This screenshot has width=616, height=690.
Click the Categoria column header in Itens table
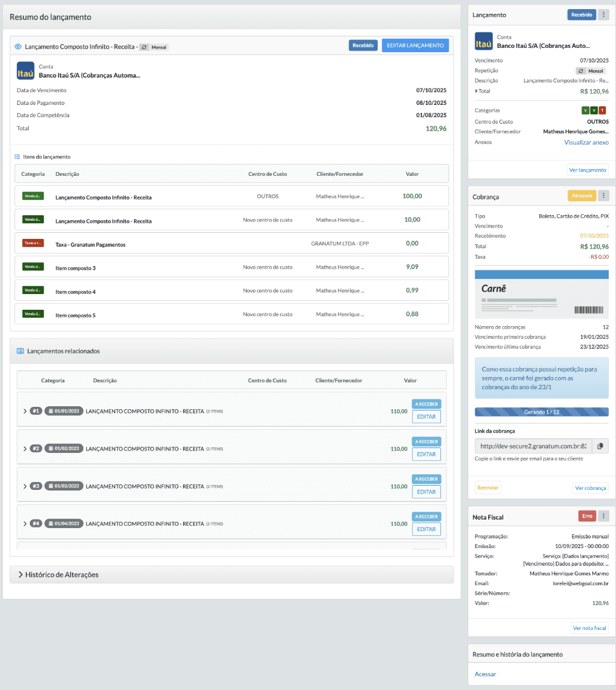[33, 174]
